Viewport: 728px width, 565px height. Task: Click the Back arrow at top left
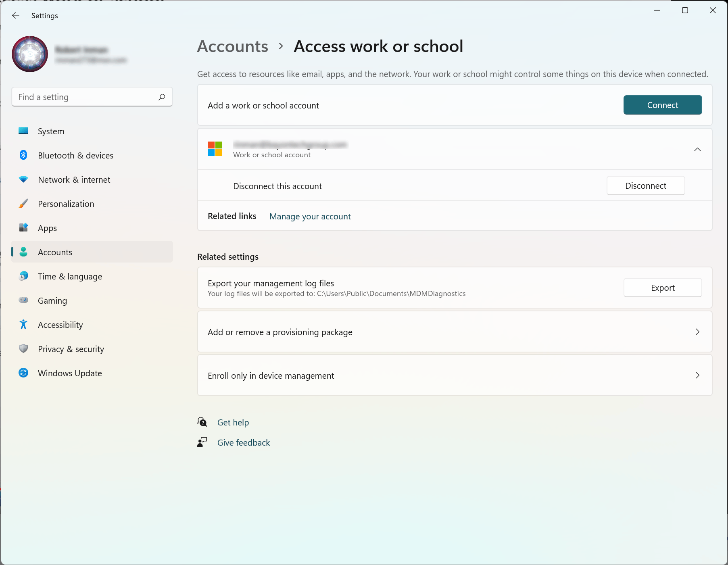point(15,15)
